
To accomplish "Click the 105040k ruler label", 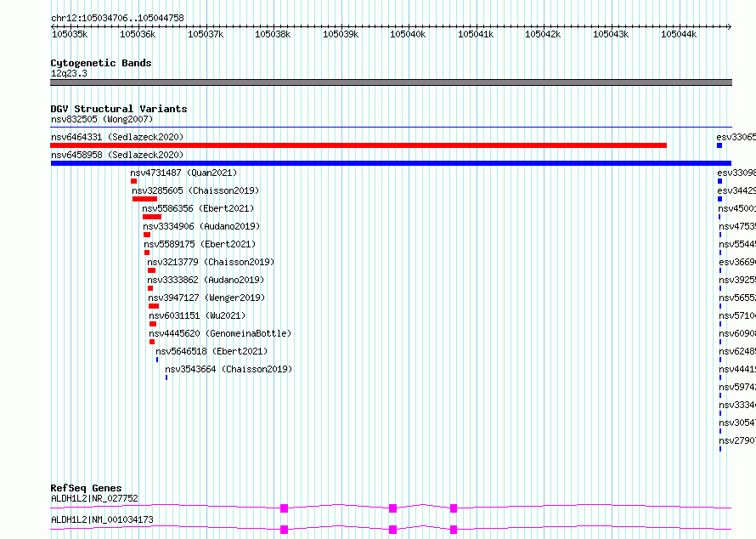I will [408, 34].
